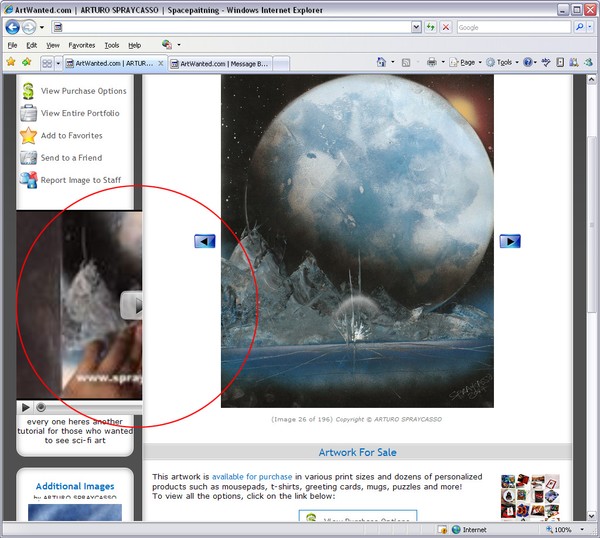Image resolution: width=600 pixels, height=538 pixels.
Task: Click the Messenger people toolbar icon
Action: tap(574, 62)
